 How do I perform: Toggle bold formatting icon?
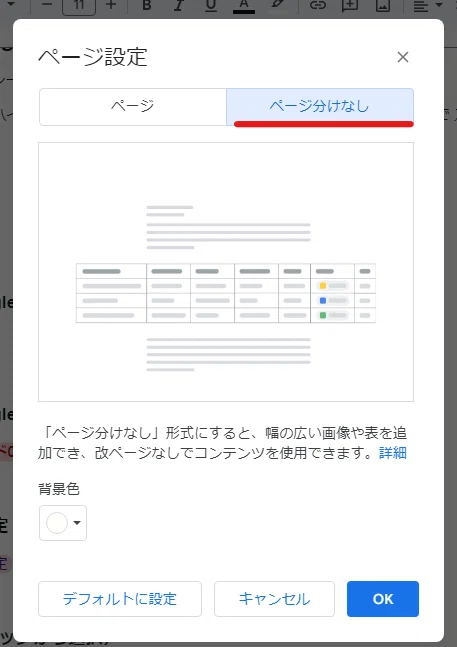[x=146, y=5]
